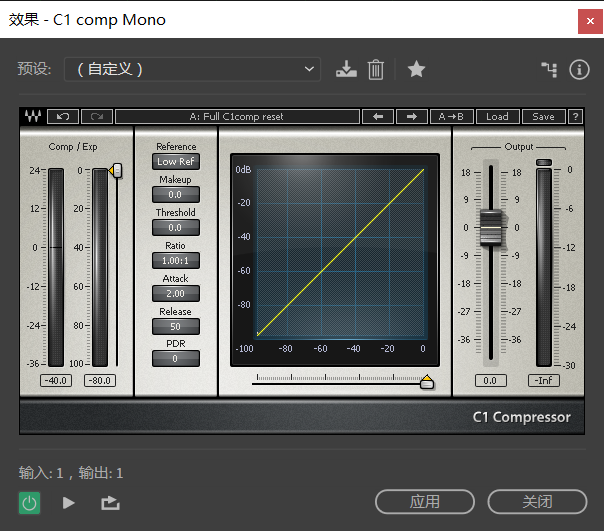Delete preset using the trash icon
This screenshot has height=531, width=604.
[376, 70]
